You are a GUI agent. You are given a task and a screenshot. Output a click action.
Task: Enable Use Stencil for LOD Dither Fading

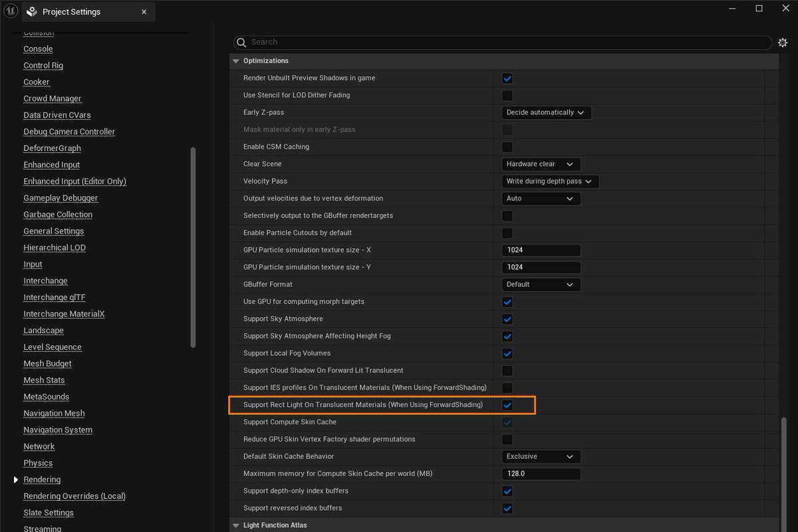pyautogui.click(x=507, y=95)
